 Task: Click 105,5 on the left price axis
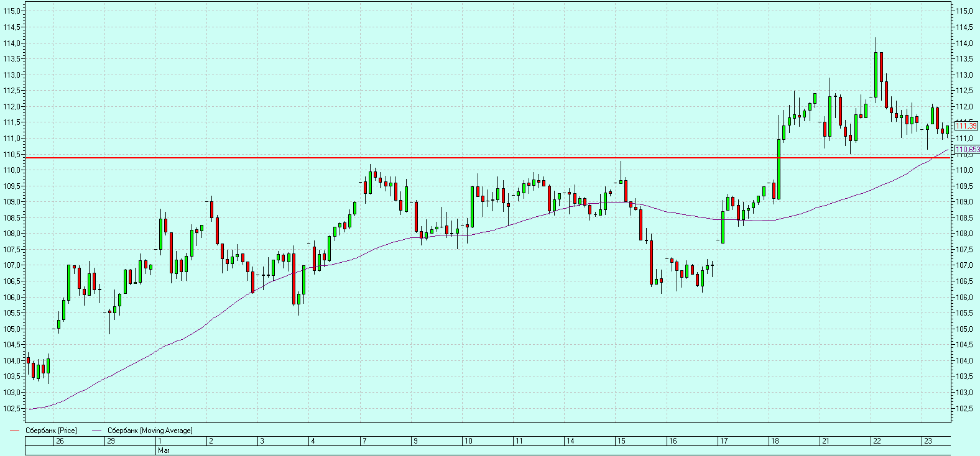(x=12, y=313)
